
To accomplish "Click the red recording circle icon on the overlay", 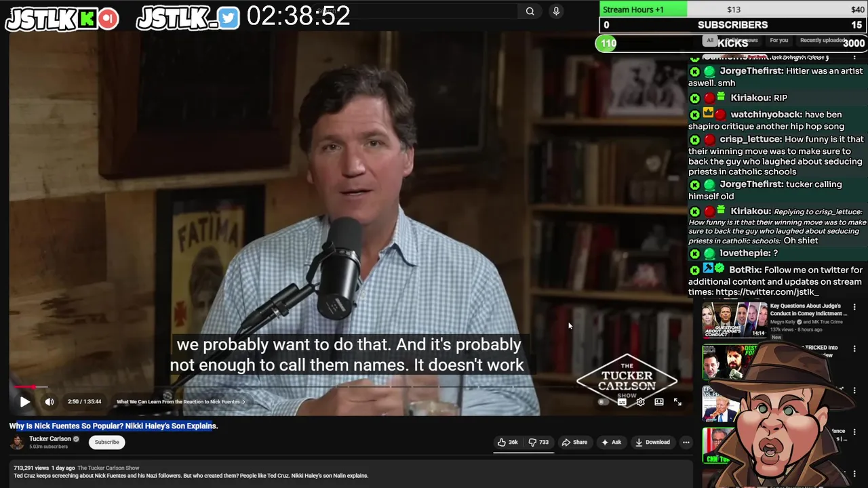I will tap(107, 19).
